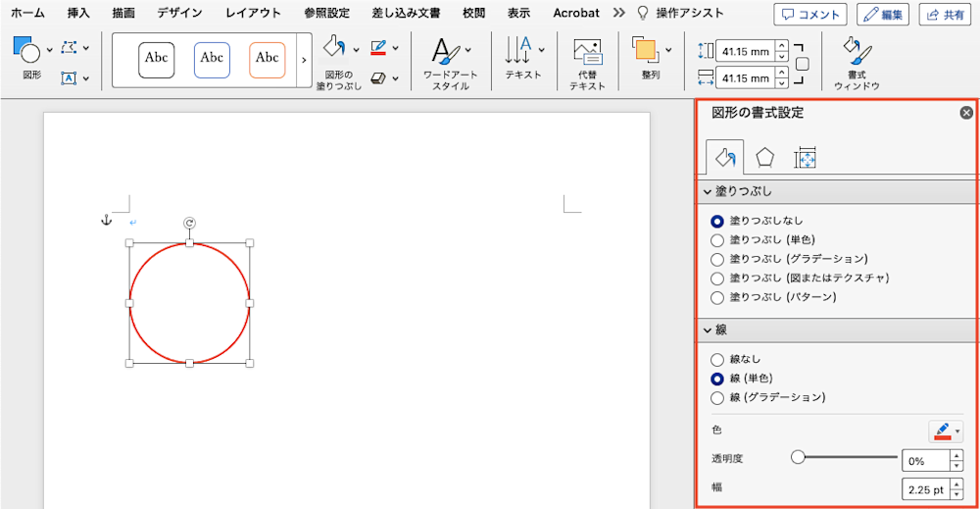Increase 透明度 with the stepper arrow
This screenshot has height=509, width=980.
click(956, 456)
